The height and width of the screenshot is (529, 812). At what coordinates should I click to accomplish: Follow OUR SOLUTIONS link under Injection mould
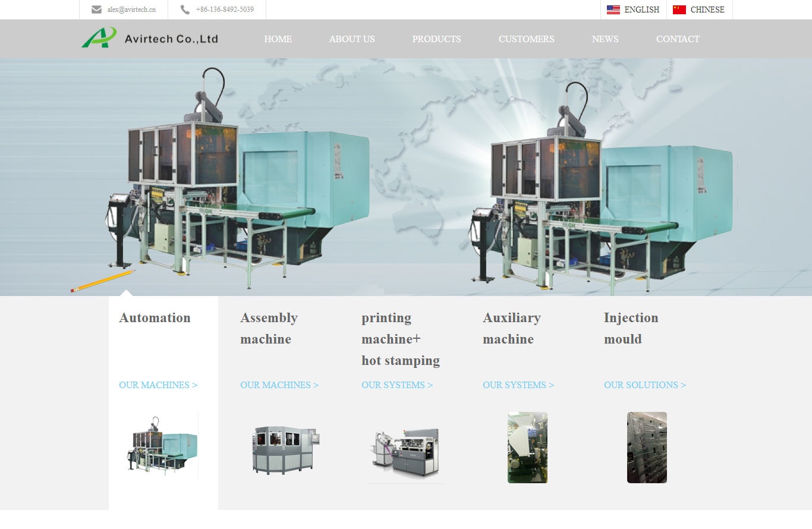645,385
